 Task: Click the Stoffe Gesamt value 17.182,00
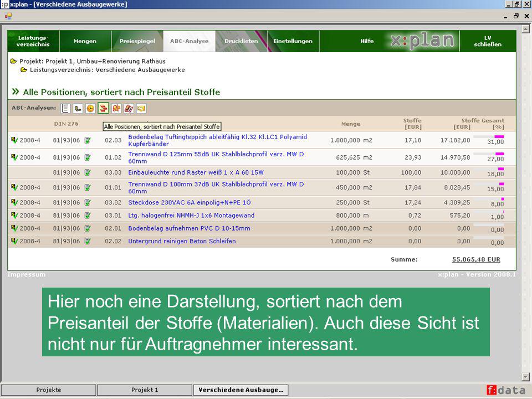point(455,140)
